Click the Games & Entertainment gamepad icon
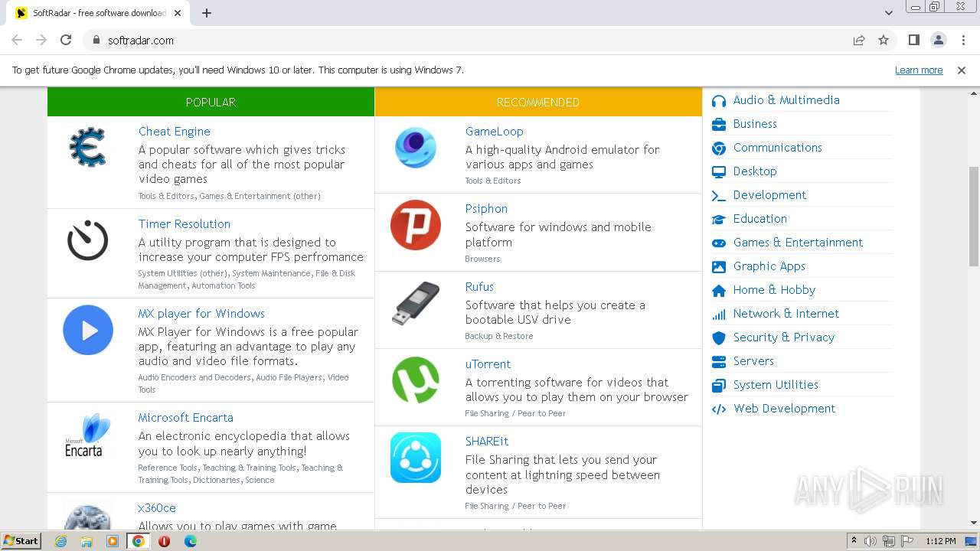The height and width of the screenshot is (551, 980). pyautogui.click(x=718, y=243)
